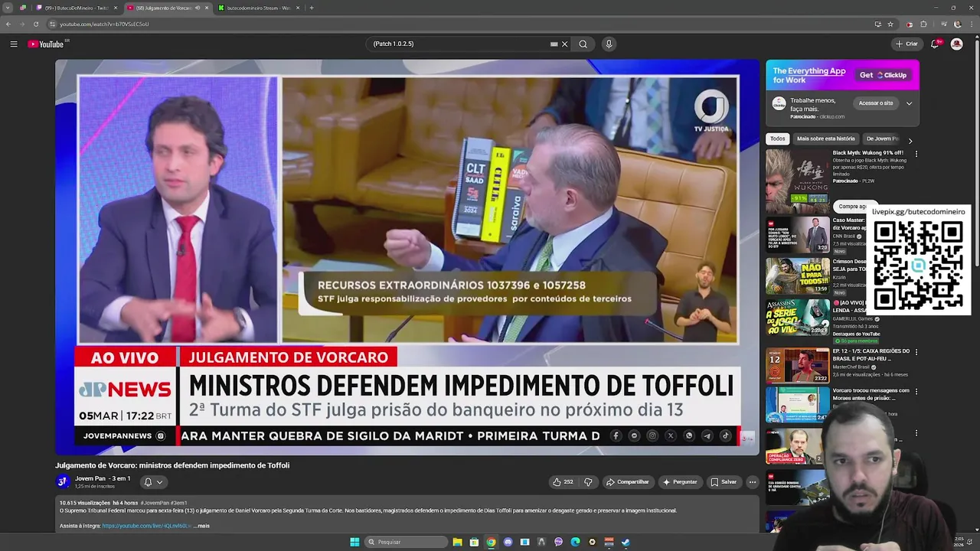The height and width of the screenshot is (551, 980).
Task: Open a new browser tab
Action: pyautogui.click(x=311, y=8)
